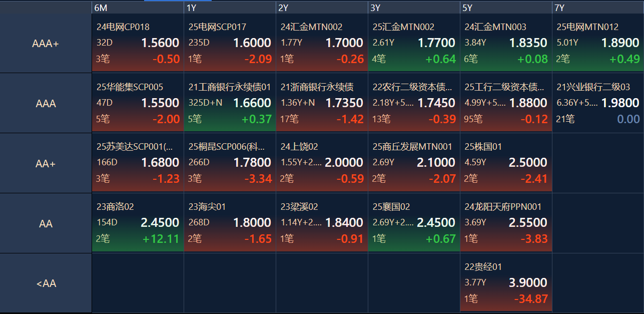Viewport: 644px width, 314px height.
Task: Click the -34.87 change value
Action: 531,299
